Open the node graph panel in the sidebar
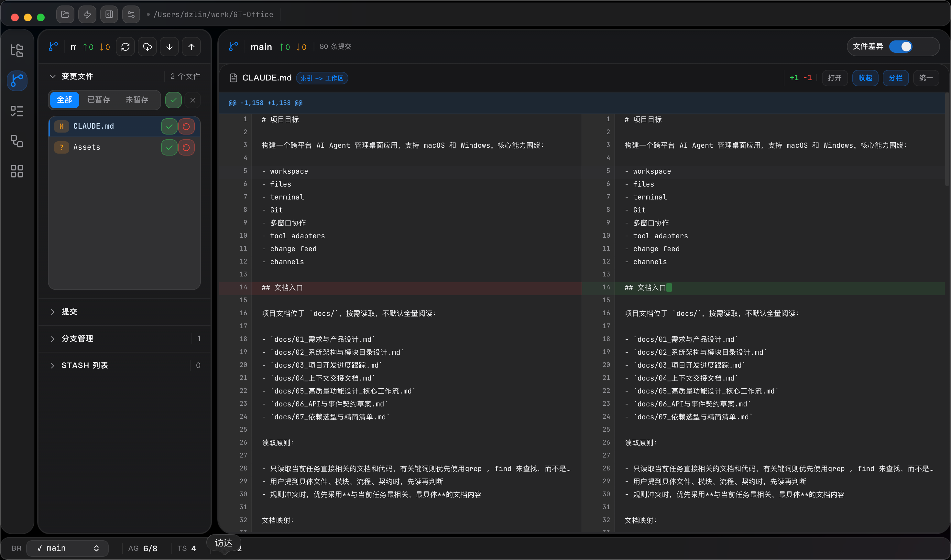This screenshot has width=951, height=560. click(x=16, y=141)
